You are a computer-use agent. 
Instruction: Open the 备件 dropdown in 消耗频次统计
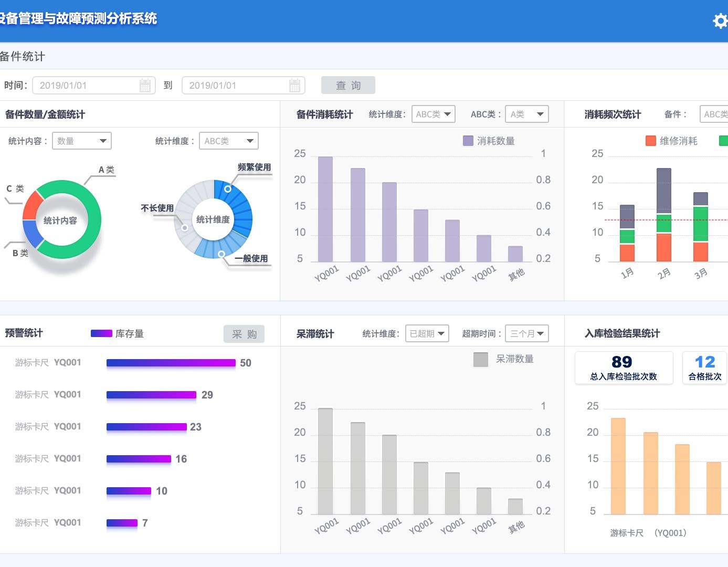point(714,114)
